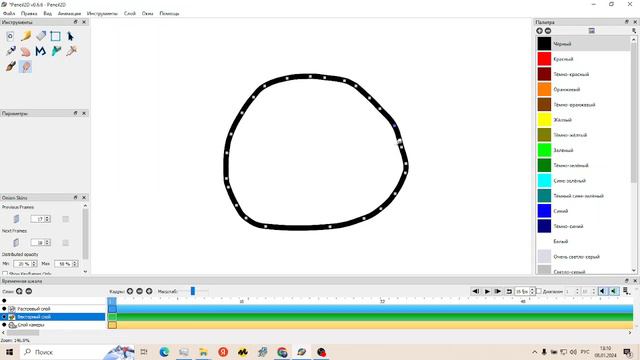Duplicate the current keyframe in timeline
Screen dimensions: 640x360
coord(149,291)
